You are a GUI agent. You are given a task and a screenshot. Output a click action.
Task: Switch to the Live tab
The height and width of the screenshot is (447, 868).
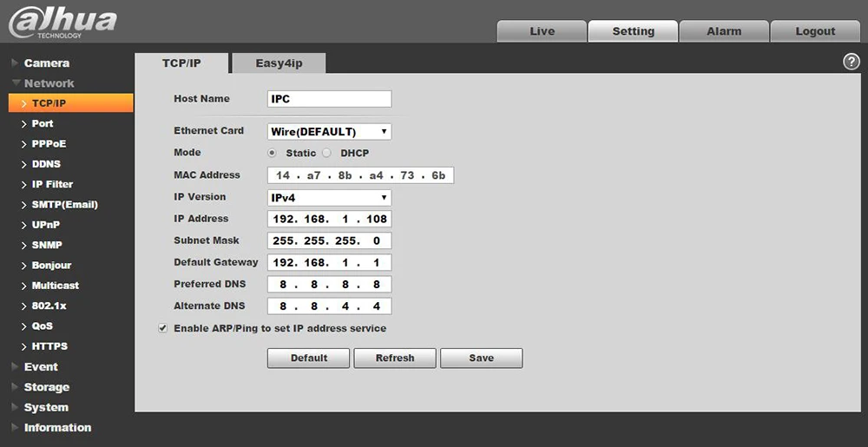(542, 31)
